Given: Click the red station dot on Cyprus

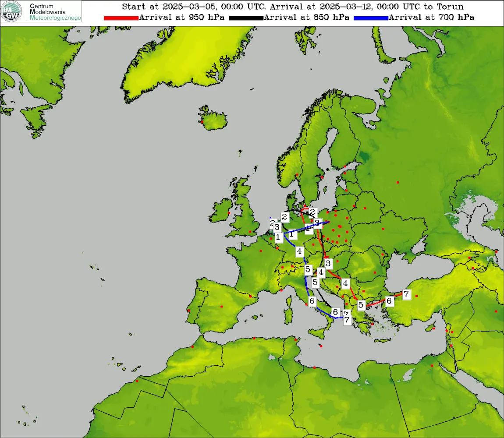Looking at the screenshot, I should coord(433,328).
